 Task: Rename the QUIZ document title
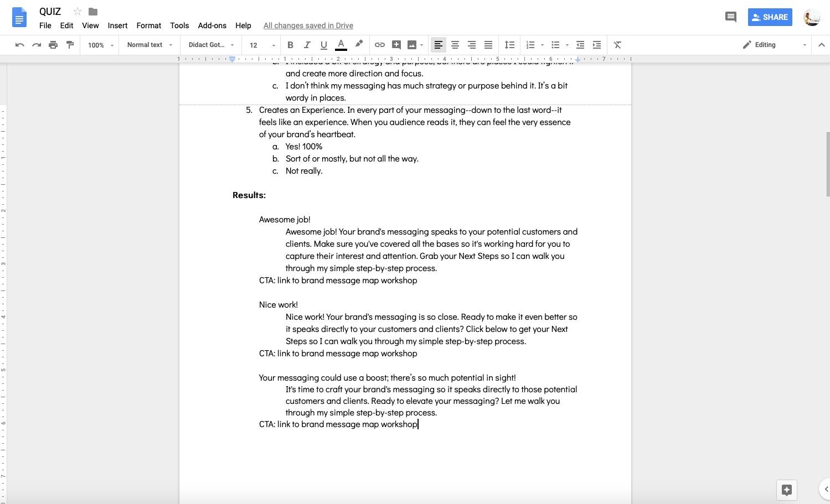(50, 12)
